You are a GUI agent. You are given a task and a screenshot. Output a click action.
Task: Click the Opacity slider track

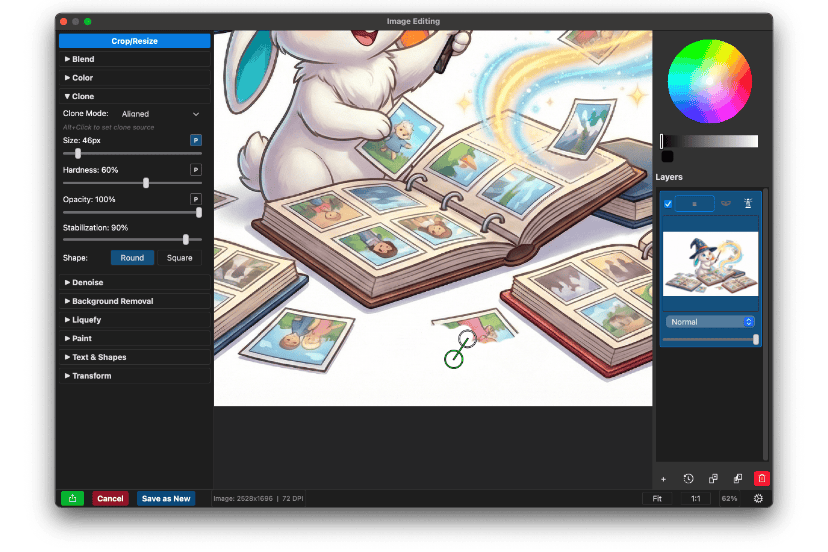click(132, 212)
